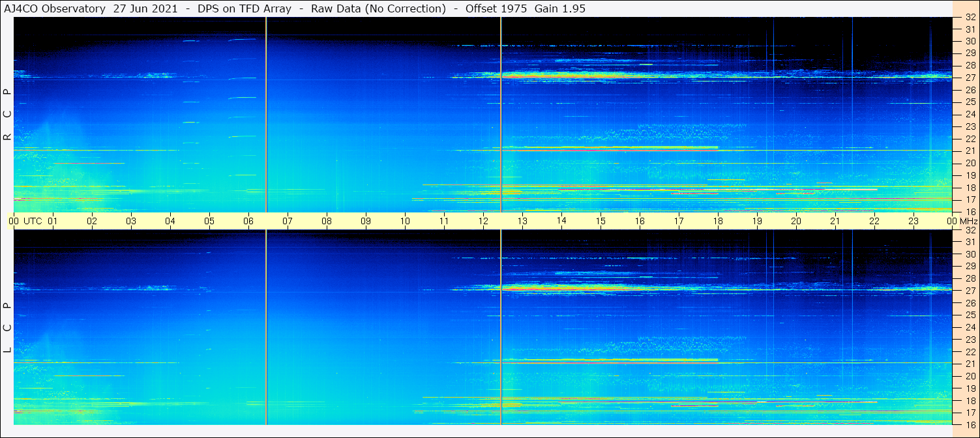The image size is (980, 438).
Task: Click the 03 hour tick label
Action: point(131,221)
